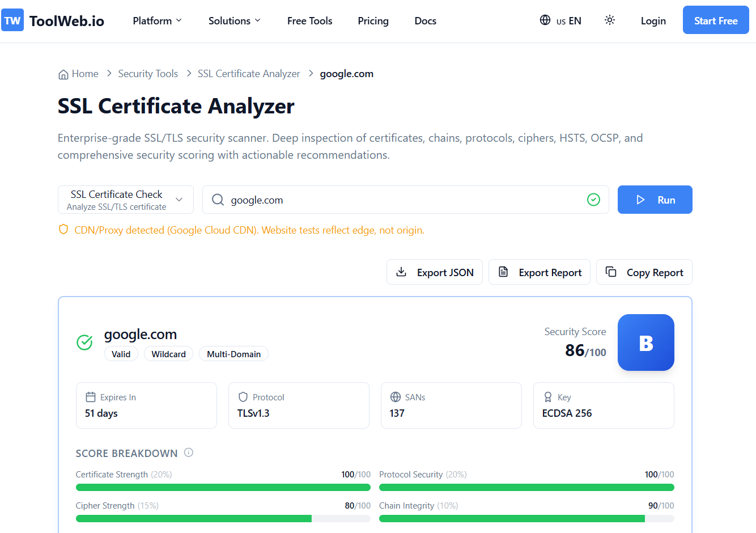The width and height of the screenshot is (756, 533).
Task: Click the B grade badge
Action: tap(646, 342)
